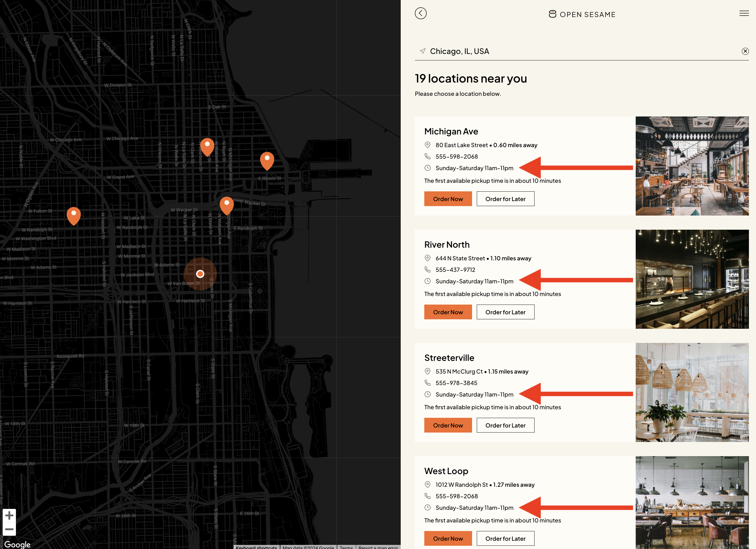756x549 pixels.
Task: Order Now at Michigan Ave
Action: click(x=448, y=199)
